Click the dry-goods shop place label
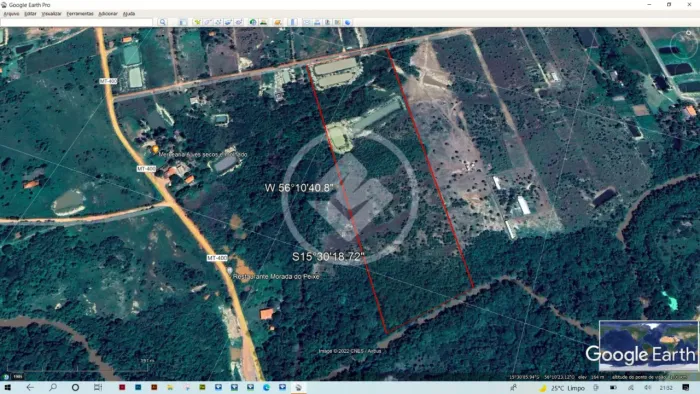The image size is (700, 394). tap(203, 154)
